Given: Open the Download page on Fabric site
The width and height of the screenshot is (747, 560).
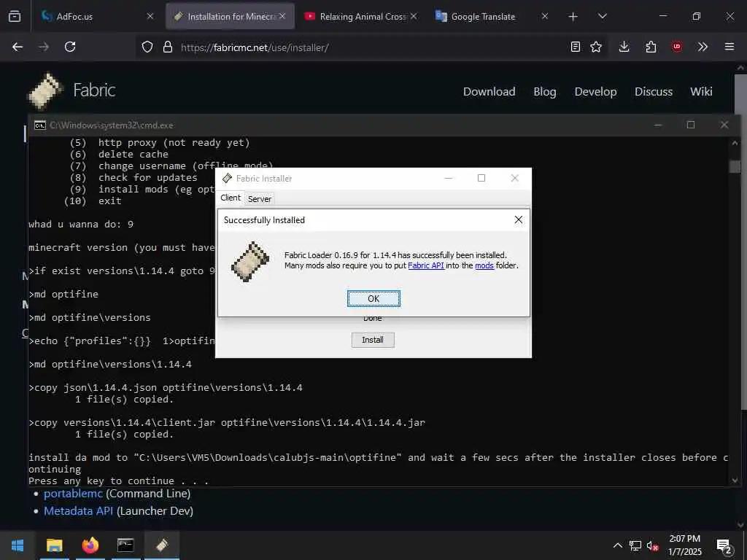Looking at the screenshot, I should [489, 91].
